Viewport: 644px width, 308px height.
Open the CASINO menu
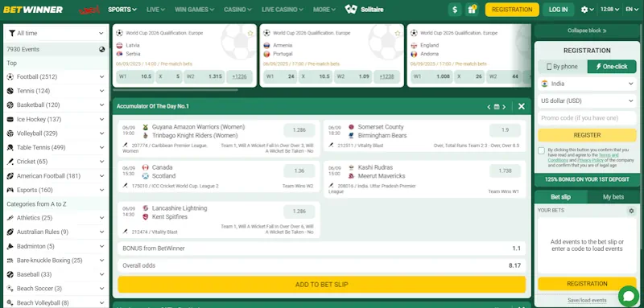click(x=237, y=10)
